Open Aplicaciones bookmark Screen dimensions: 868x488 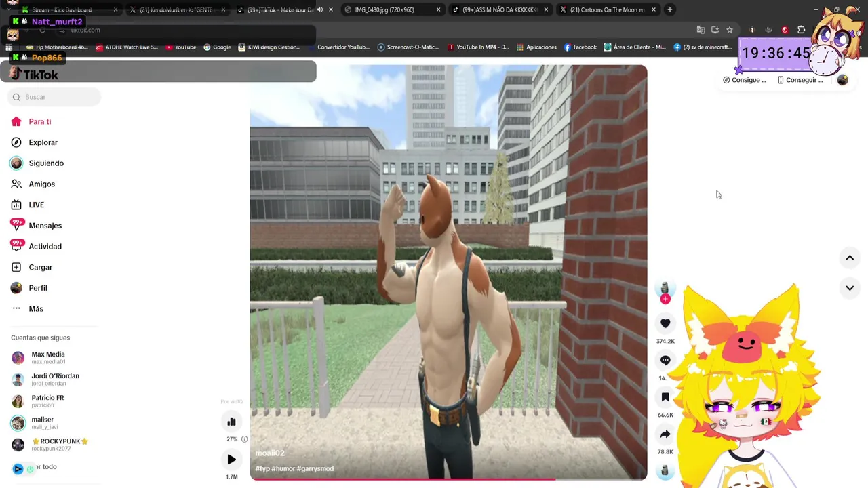pyautogui.click(x=536, y=47)
